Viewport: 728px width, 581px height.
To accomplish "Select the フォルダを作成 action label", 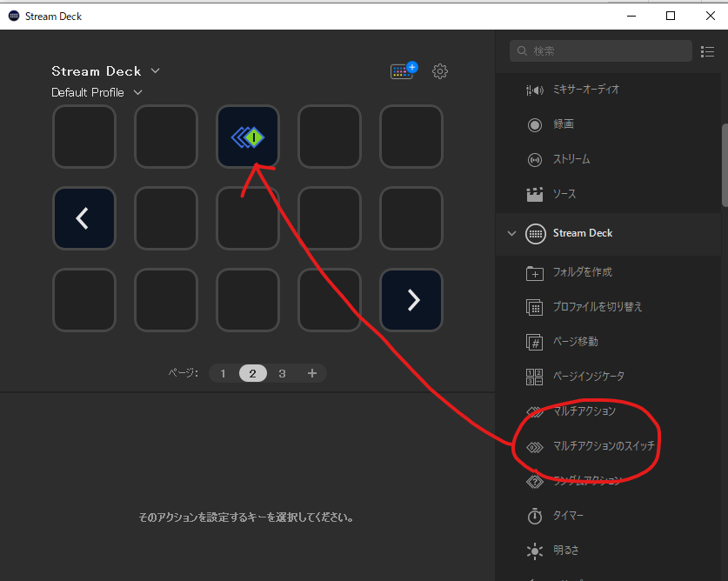I will (582, 271).
